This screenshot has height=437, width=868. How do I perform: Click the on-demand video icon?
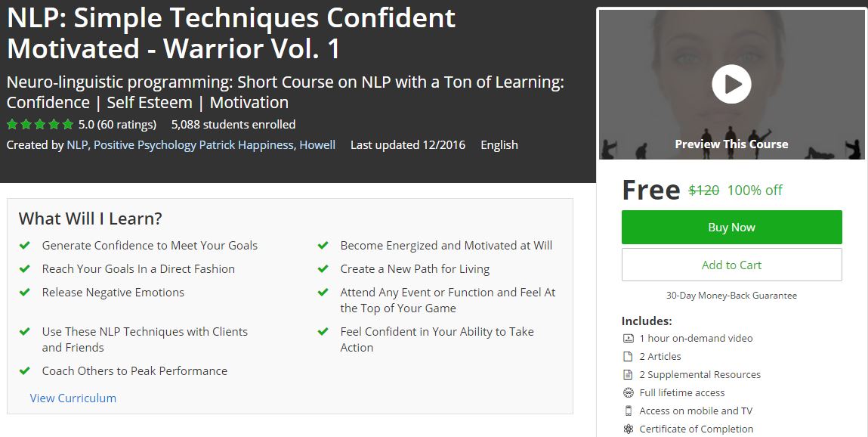point(628,339)
